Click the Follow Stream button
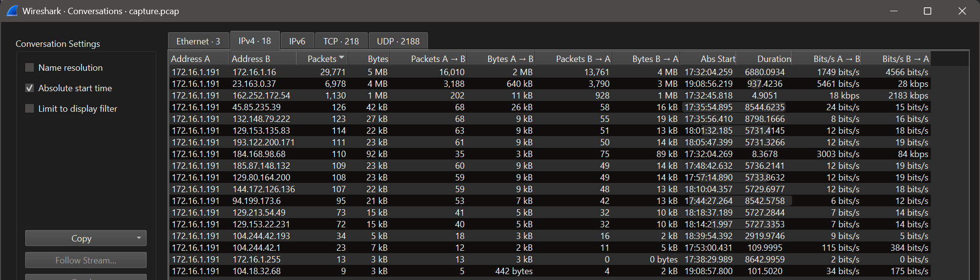This screenshot has width=980, height=280. click(86, 260)
